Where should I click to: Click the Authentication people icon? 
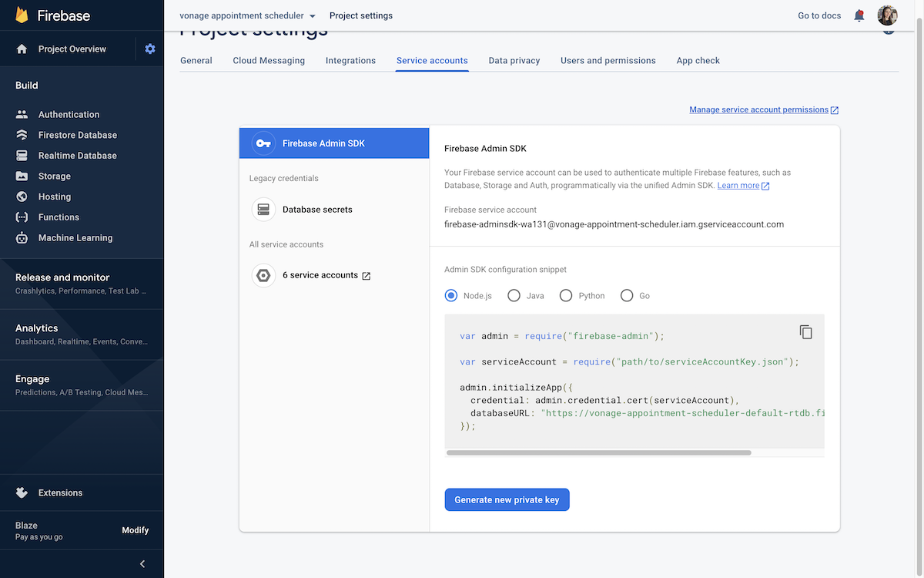coord(22,114)
